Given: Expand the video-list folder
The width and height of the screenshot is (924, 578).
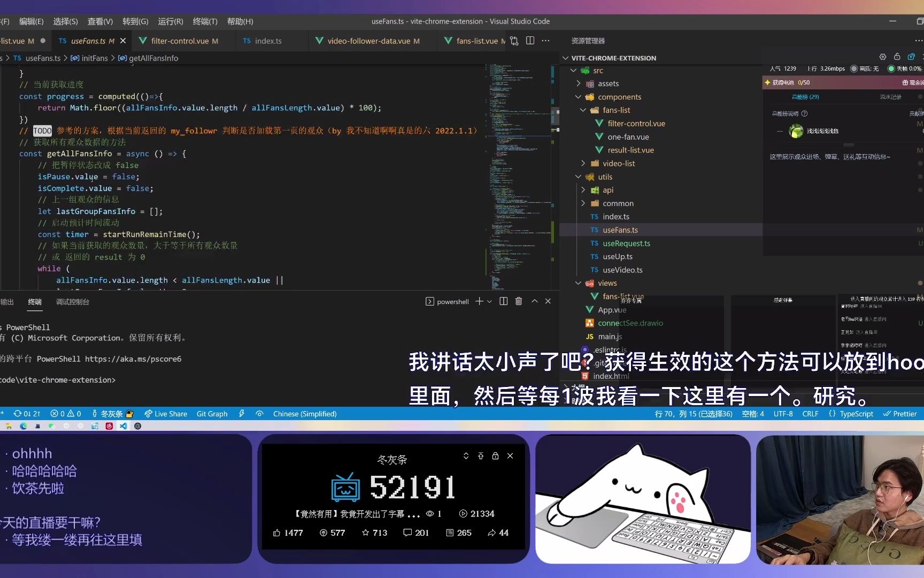Looking at the screenshot, I should 583,163.
